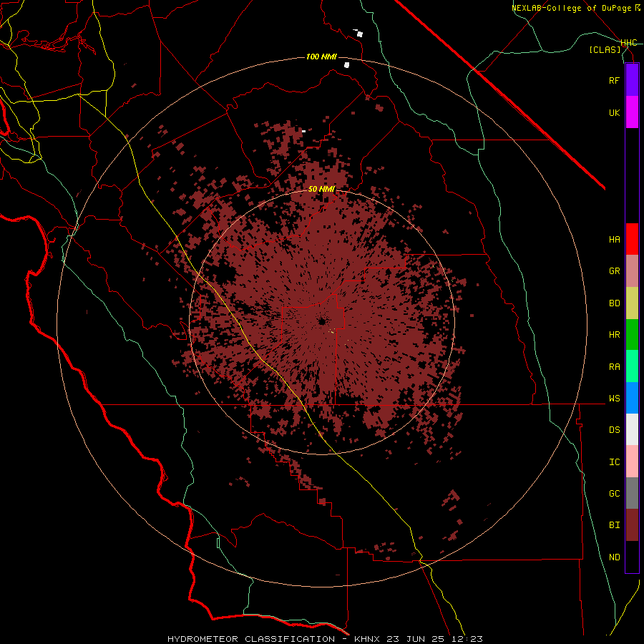Select the GC gray legend swatch
This screenshot has width=644, height=644.
tap(632, 493)
